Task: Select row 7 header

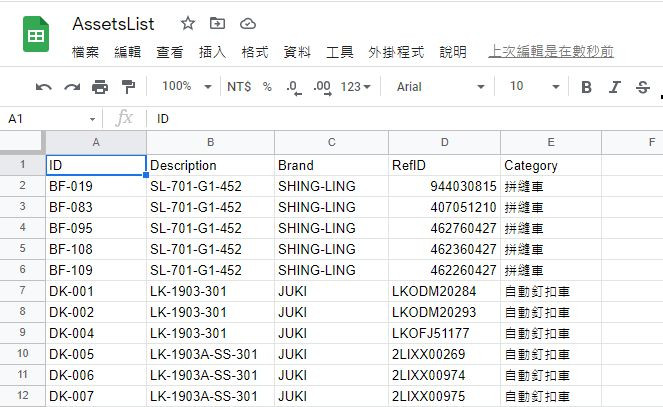Action: point(22,291)
